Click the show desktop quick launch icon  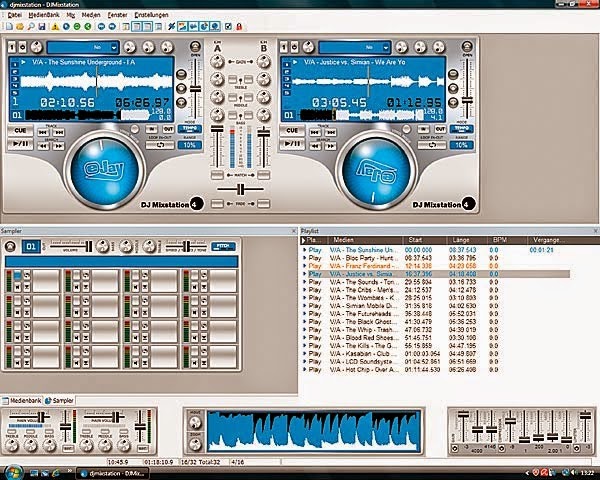click(x=34, y=473)
